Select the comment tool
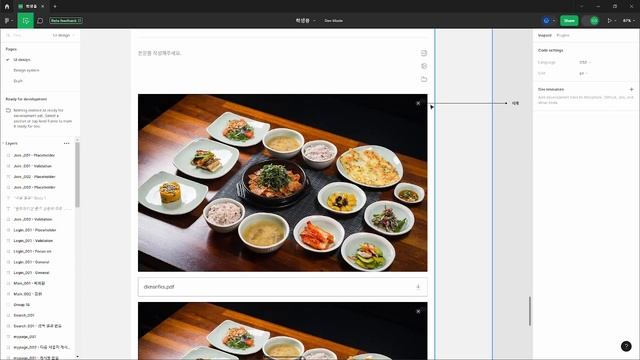The width and height of the screenshot is (640, 360). tap(40, 20)
